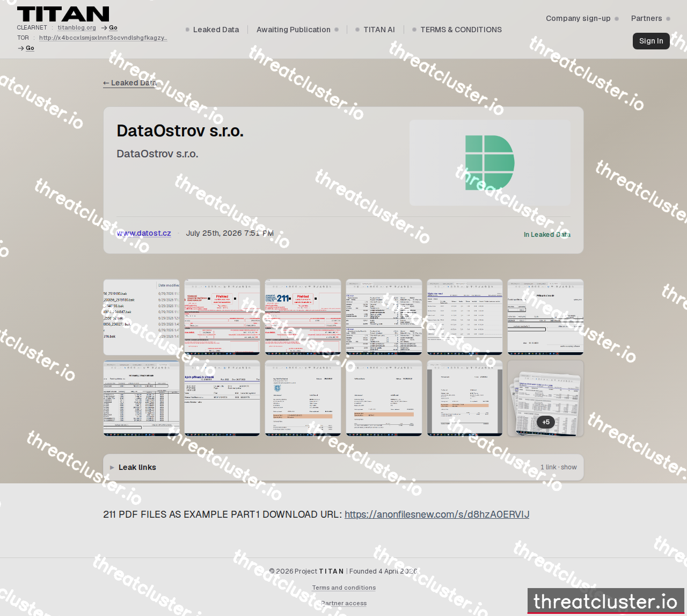Select the date 'July 25th, 2026 7:51 PM'
Screen dimensions: 687x616
point(230,233)
